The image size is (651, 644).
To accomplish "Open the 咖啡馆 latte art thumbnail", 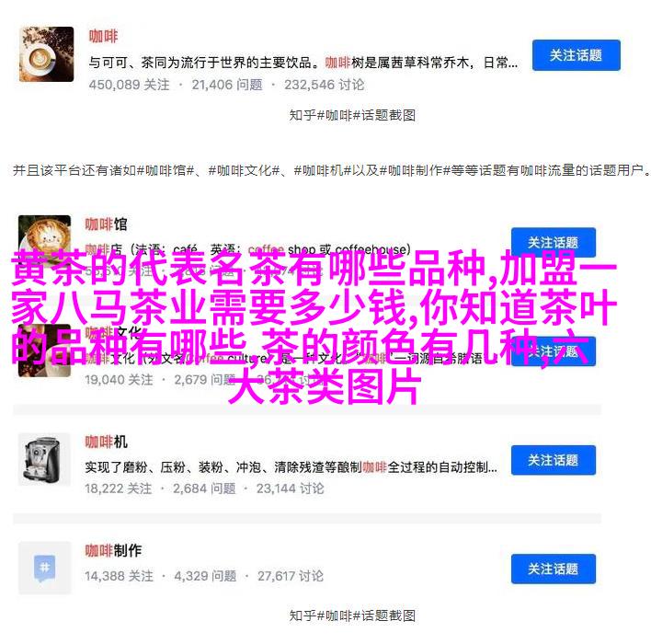I will click(x=44, y=235).
